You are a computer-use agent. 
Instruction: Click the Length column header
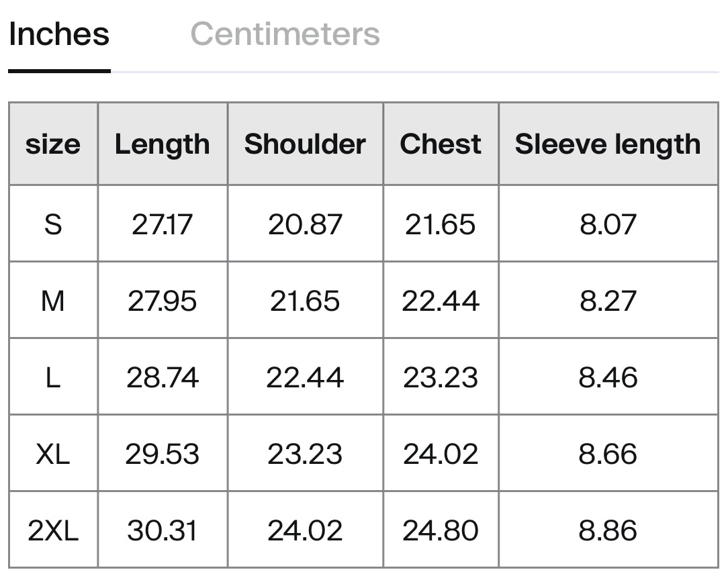[163, 144]
